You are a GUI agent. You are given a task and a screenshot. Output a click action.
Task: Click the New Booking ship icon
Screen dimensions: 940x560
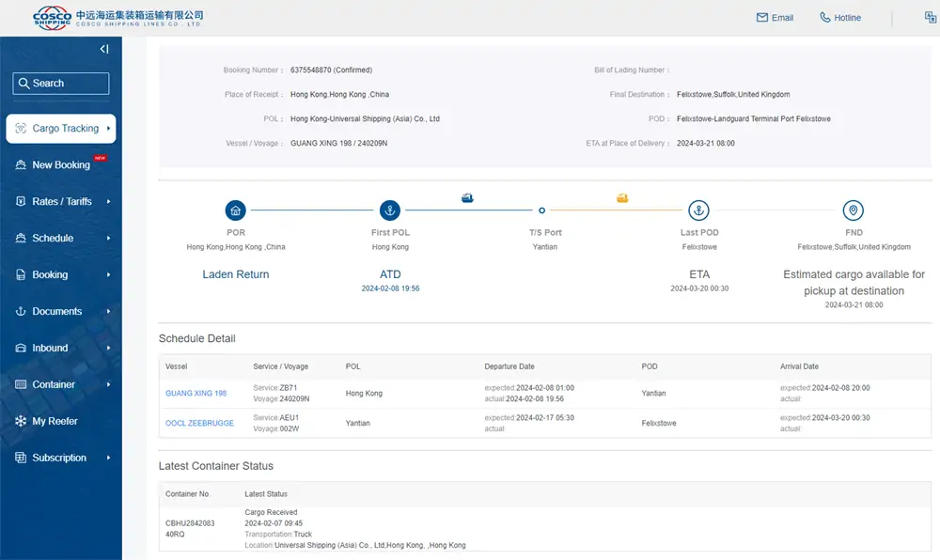click(21, 164)
